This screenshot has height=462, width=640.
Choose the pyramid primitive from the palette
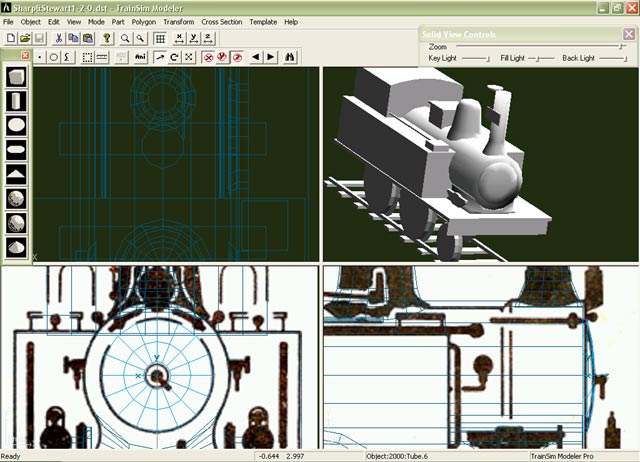point(17,174)
